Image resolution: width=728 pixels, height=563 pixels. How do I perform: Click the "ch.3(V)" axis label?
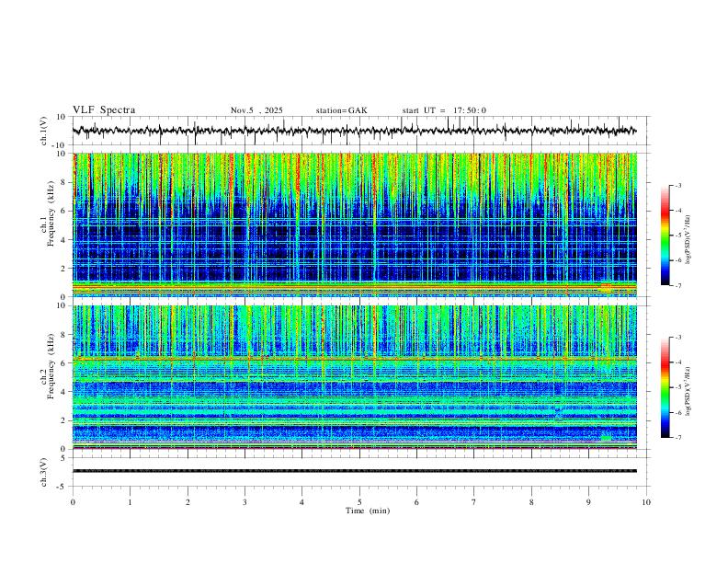point(44,472)
